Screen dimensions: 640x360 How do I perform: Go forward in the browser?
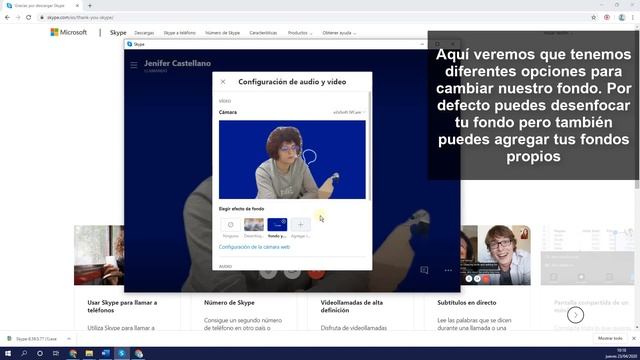(18, 18)
